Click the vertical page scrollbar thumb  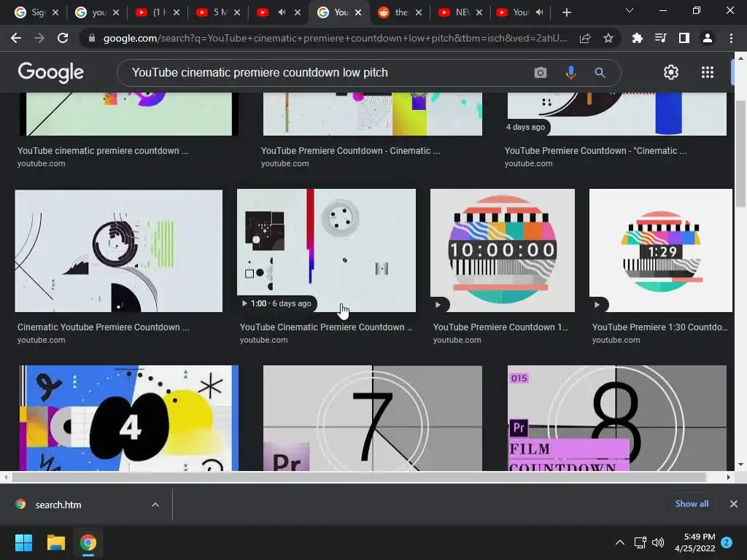click(x=740, y=154)
